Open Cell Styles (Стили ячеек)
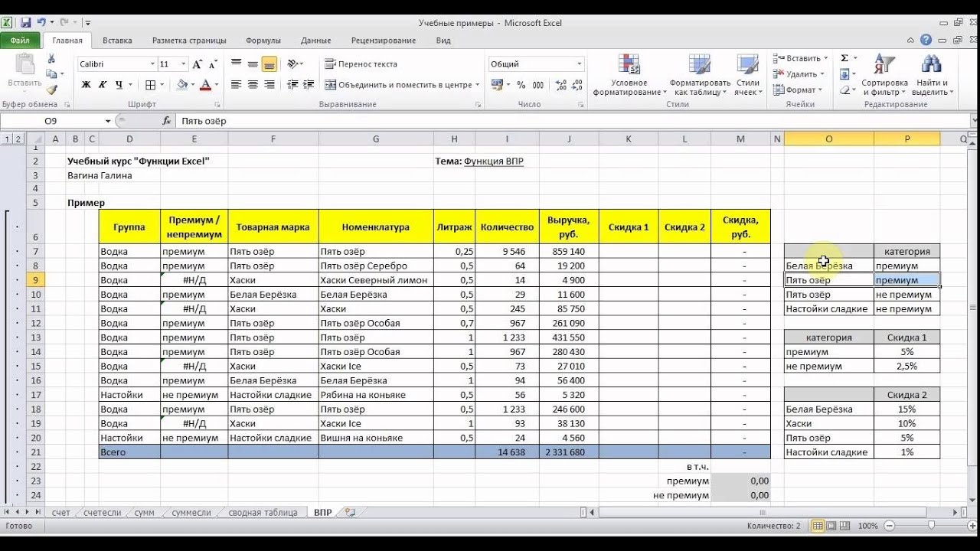Image resolution: width=980 pixels, height=551 pixels. 747,75
